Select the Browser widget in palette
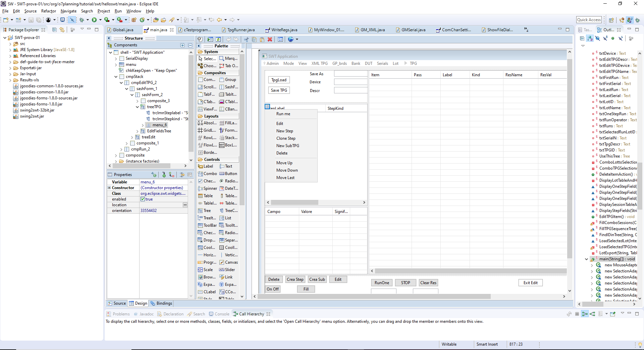The width and height of the screenshot is (644, 350). point(207,277)
